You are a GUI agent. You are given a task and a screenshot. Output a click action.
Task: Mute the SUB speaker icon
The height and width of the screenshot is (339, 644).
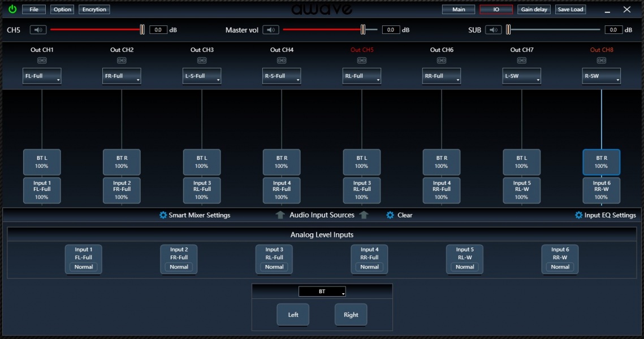tap(494, 30)
